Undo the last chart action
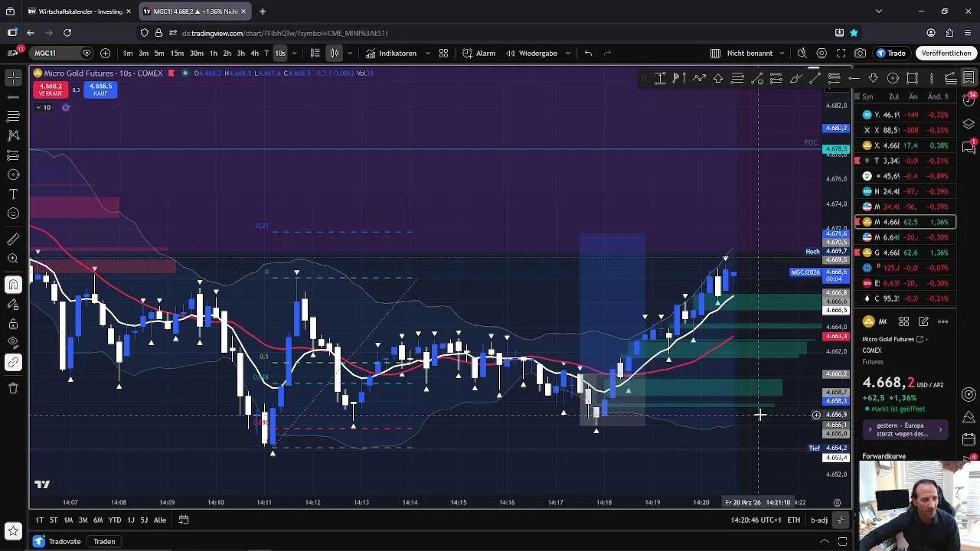Image resolution: width=980 pixels, height=551 pixels. tap(588, 53)
